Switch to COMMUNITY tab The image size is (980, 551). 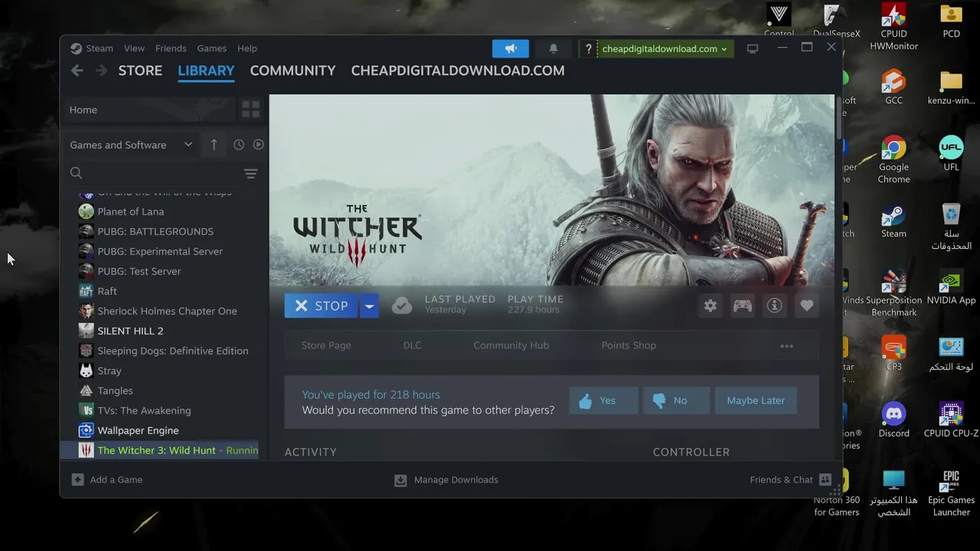click(x=292, y=70)
